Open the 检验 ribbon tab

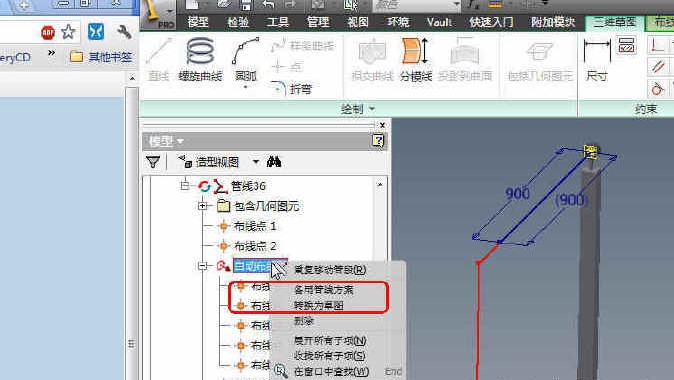[238, 22]
